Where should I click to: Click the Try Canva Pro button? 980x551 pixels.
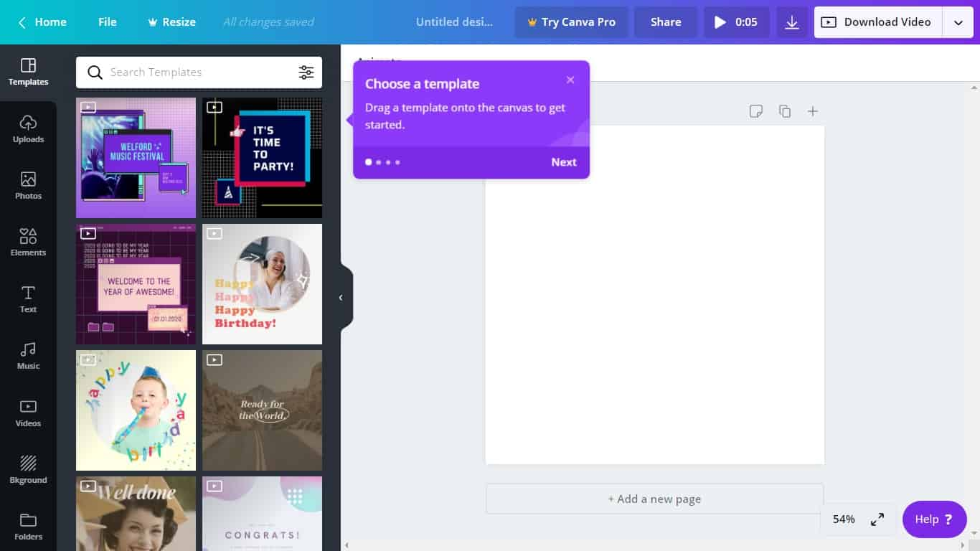(x=572, y=22)
